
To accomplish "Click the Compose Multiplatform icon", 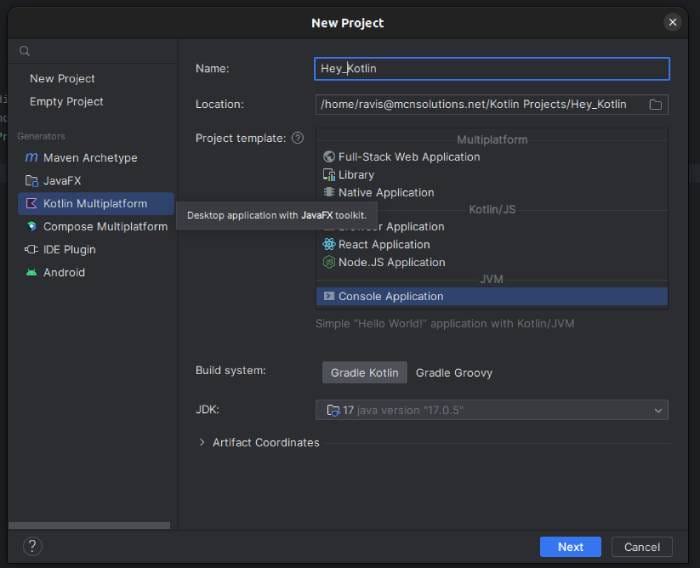I will click(31, 226).
